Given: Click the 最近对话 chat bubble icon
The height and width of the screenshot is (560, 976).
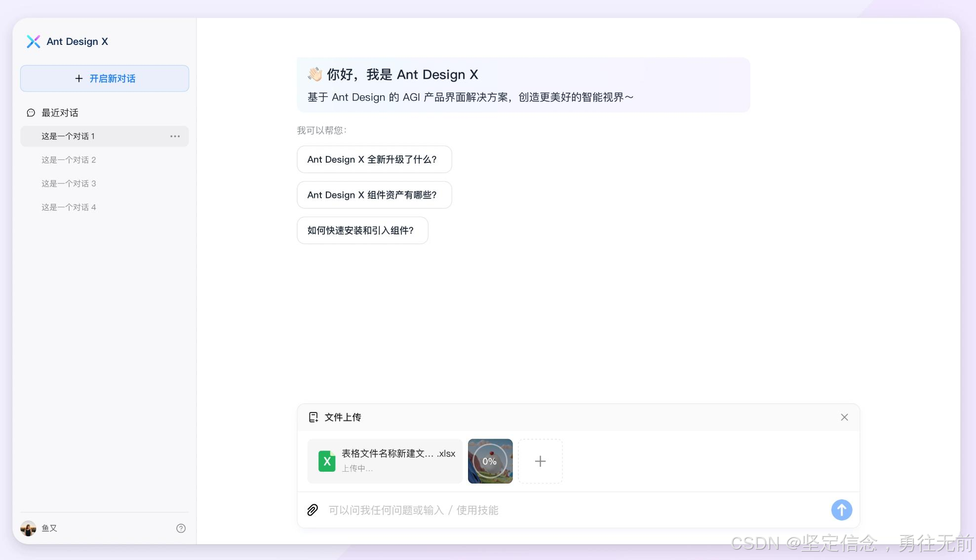Looking at the screenshot, I should [x=31, y=113].
